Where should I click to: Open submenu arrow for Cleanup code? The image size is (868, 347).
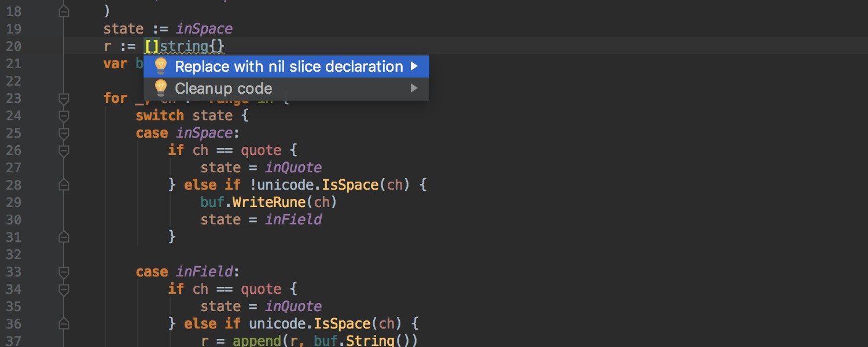(x=414, y=88)
